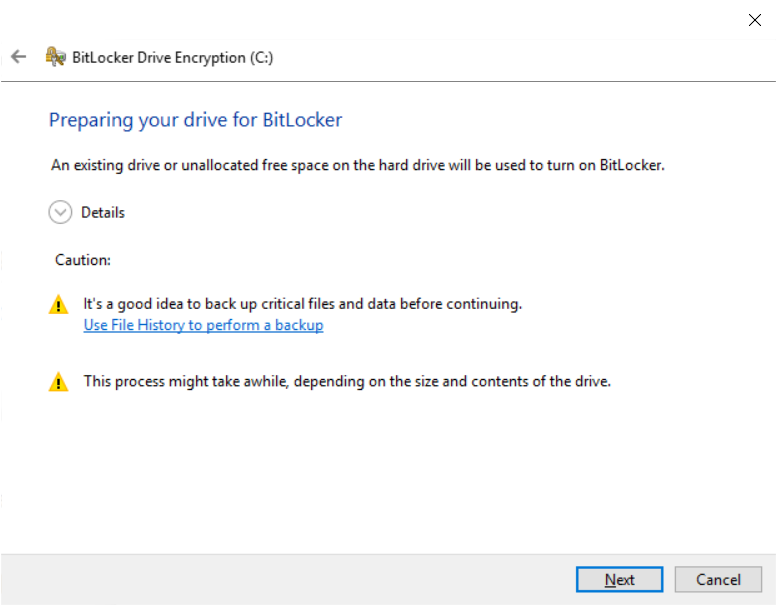The height and width of the screenshot is (606, 777).
Task: Click the Caution: label
Action: (83, 260)
